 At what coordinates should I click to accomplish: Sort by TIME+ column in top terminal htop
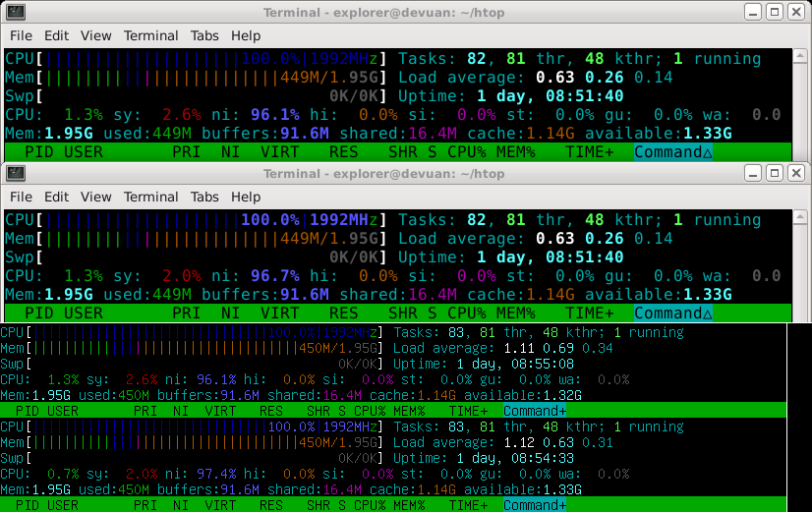[x=589, y=152]
